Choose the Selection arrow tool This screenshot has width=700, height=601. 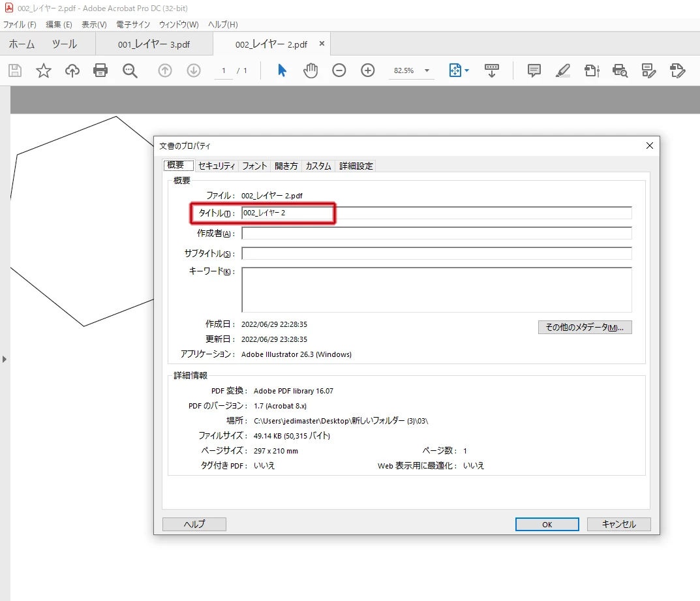point(282,70)
